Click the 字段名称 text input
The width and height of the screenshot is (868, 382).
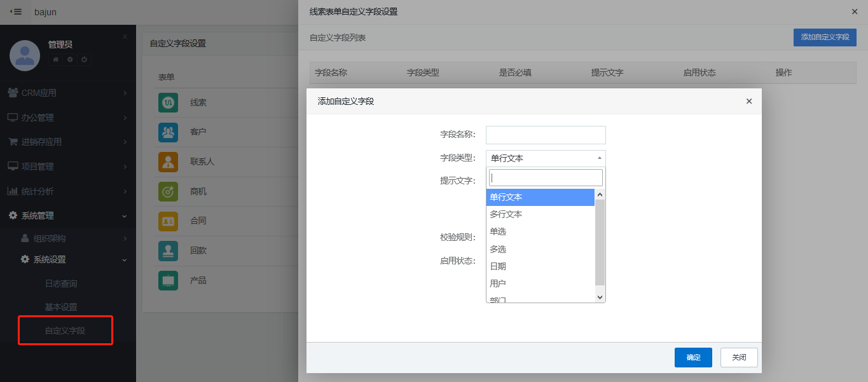(x=545, y=135)
